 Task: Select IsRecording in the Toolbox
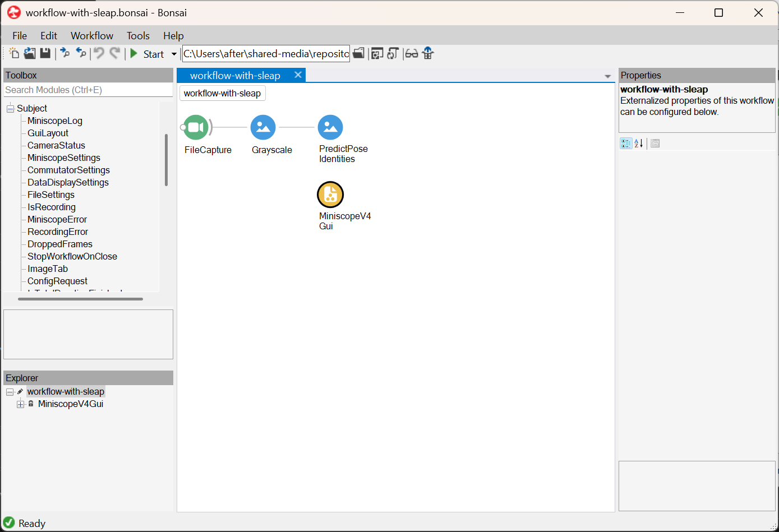[52, 207]
